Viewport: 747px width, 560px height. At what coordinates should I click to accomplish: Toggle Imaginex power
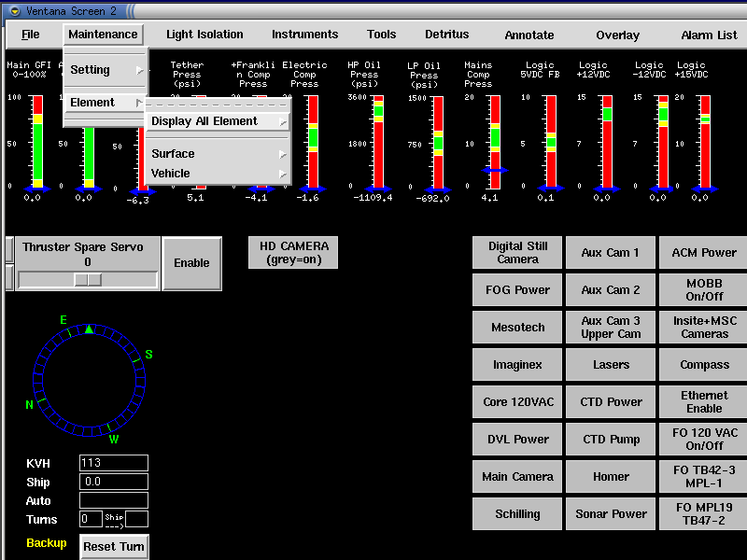click(517, 364)
